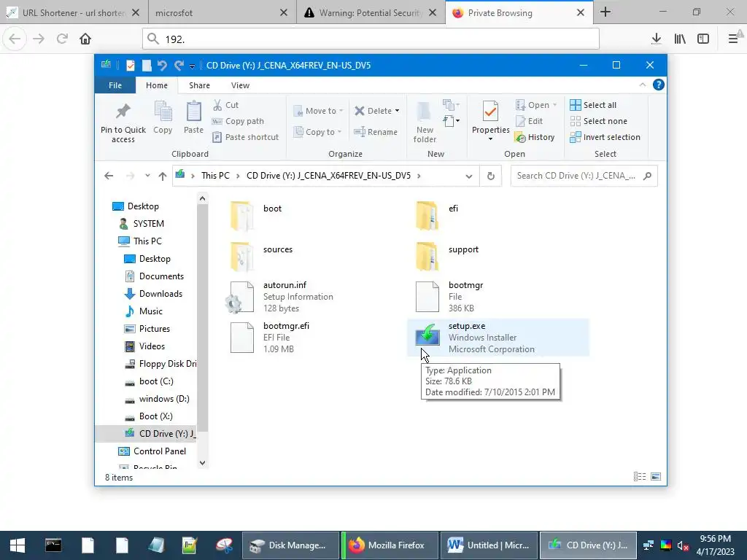747x560 pixels.
Task: Click Undo in Explorer quick access toolbar
Action: (162, 65)
